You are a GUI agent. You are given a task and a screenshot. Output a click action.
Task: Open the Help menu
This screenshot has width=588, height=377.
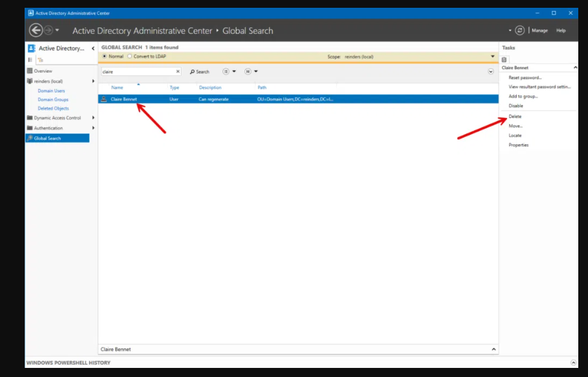[x=561, y=30]
